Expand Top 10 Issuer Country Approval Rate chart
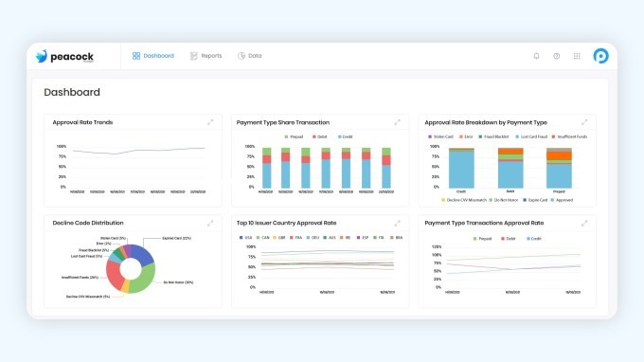The height and width of the screenshot is (362, 644). [x=397, y=223]
